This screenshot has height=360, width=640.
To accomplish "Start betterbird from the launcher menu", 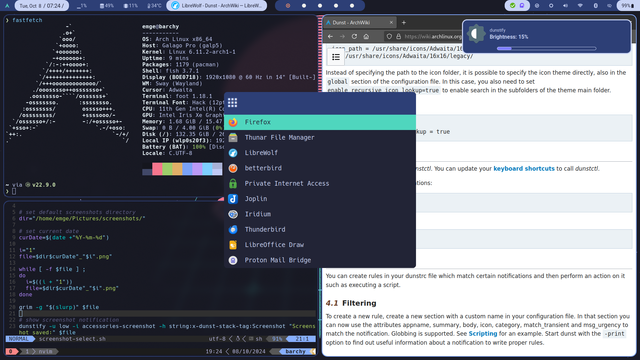I will [x=320, y=168].
